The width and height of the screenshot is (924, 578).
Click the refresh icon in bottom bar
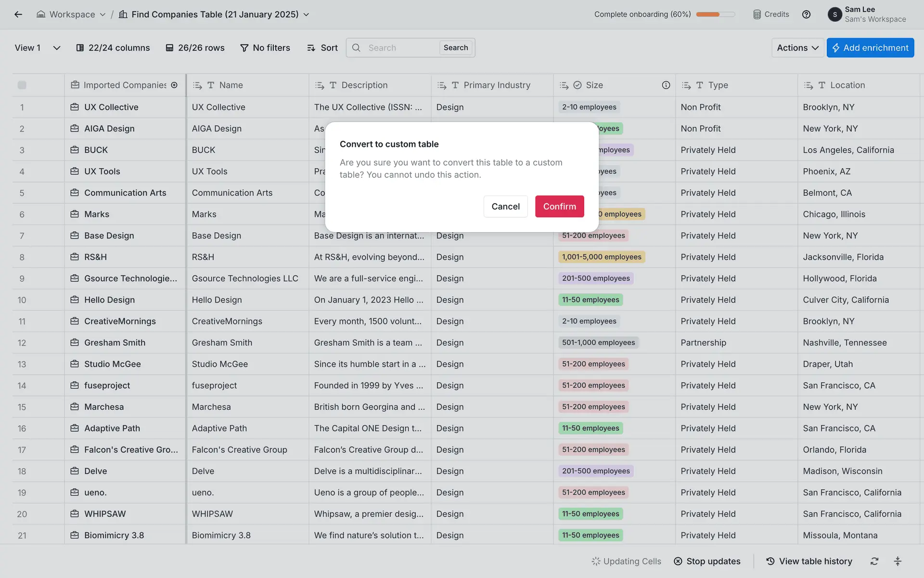click(x=874, y=561)
